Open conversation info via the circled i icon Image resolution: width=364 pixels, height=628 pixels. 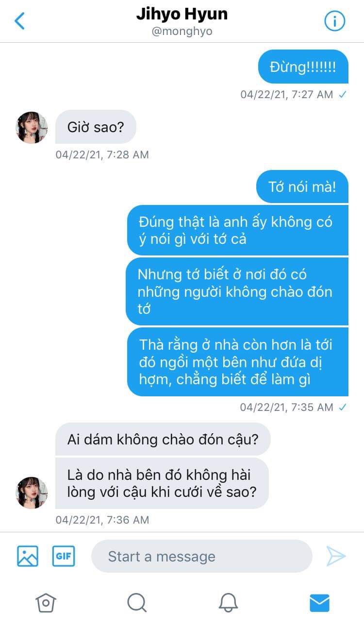(334, 21)
